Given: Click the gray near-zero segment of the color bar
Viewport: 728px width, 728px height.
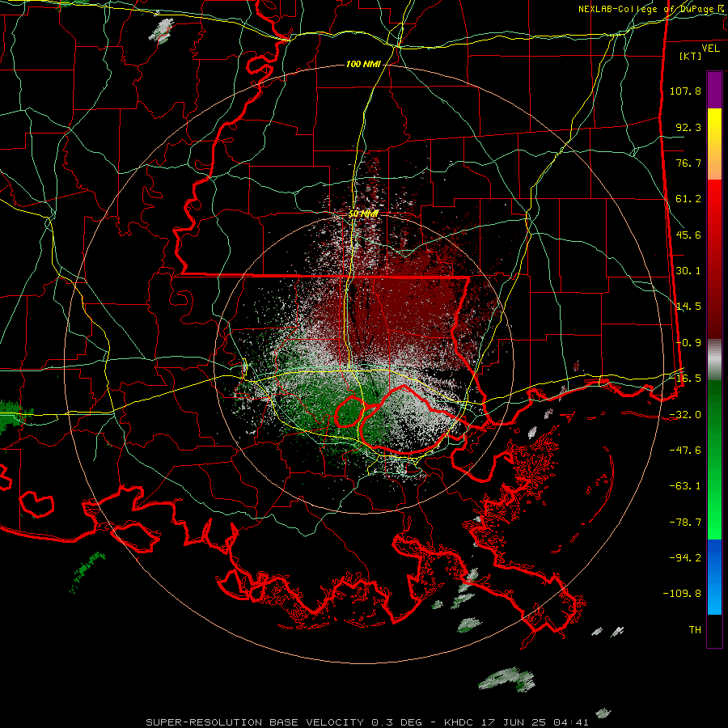Looking at the screenshot, I should pos(714,360).
